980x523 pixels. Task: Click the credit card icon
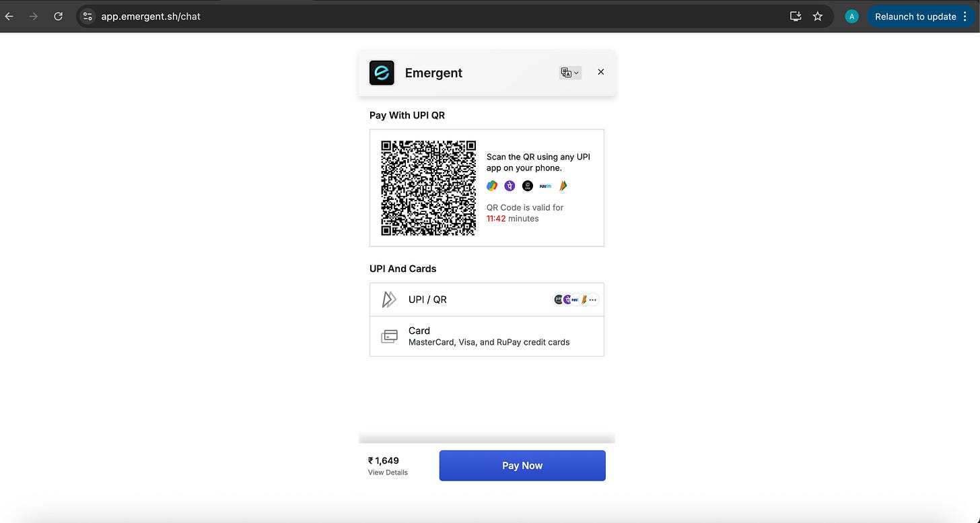[389, 337]
